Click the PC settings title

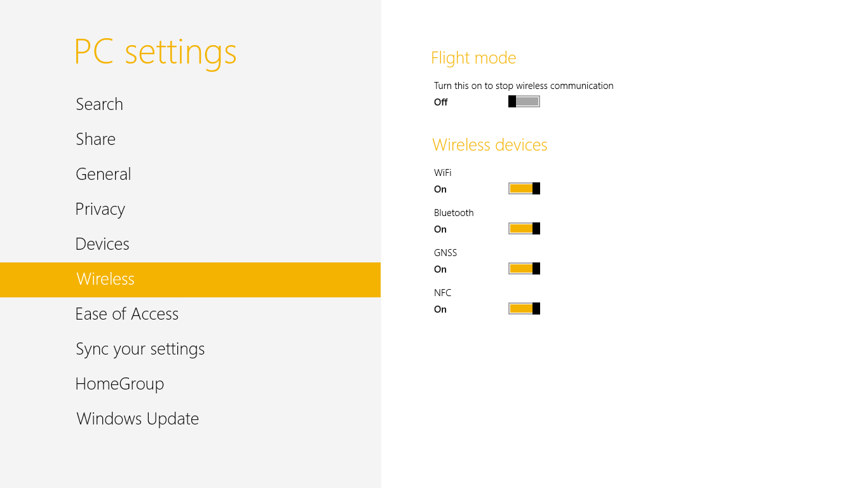click(x=155, y=52)
